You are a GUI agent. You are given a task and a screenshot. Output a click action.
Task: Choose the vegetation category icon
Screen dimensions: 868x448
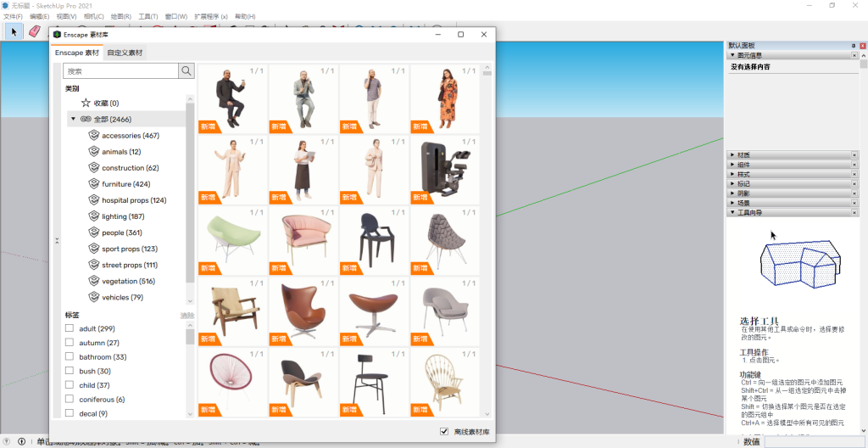[x=94, y=281]
